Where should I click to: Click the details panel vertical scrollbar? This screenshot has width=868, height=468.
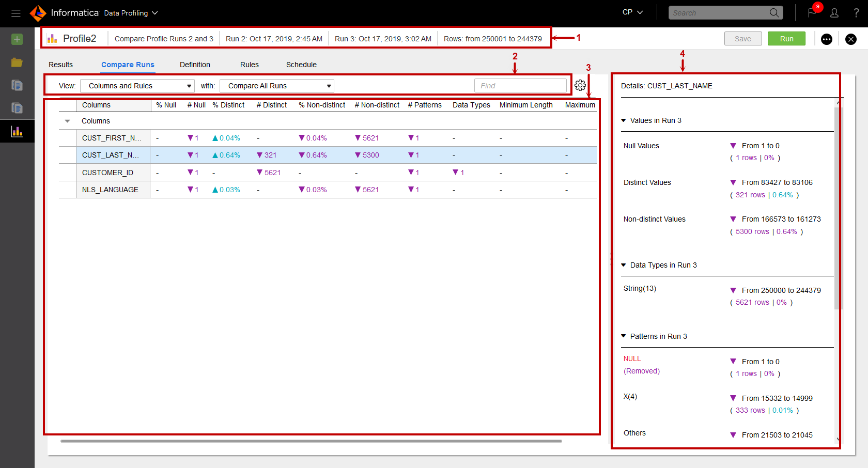tap(839, 208)
